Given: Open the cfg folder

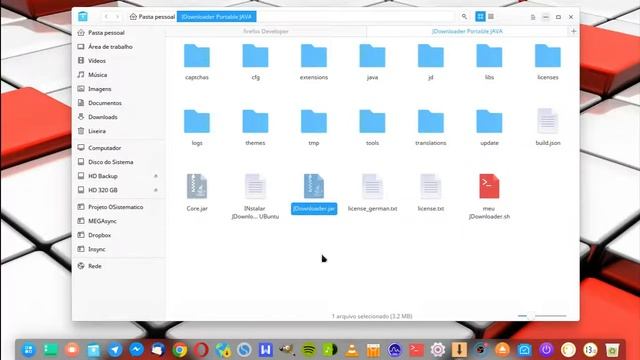Looking at the screenshot, I should (255, 56).
